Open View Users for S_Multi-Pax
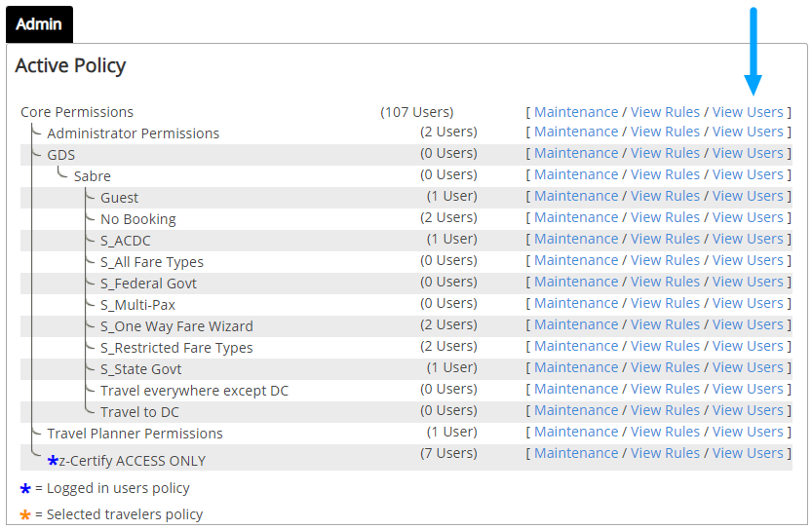Viewport: 812px width, 530px height. tap(748, 303)
